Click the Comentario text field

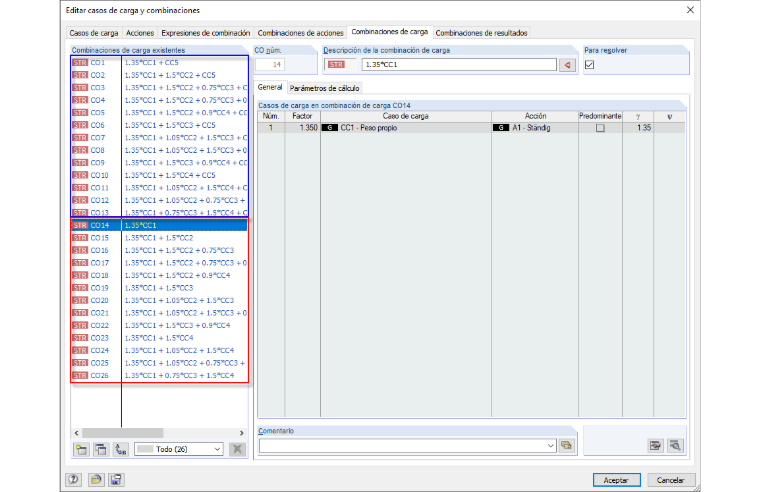coord(402,445)
